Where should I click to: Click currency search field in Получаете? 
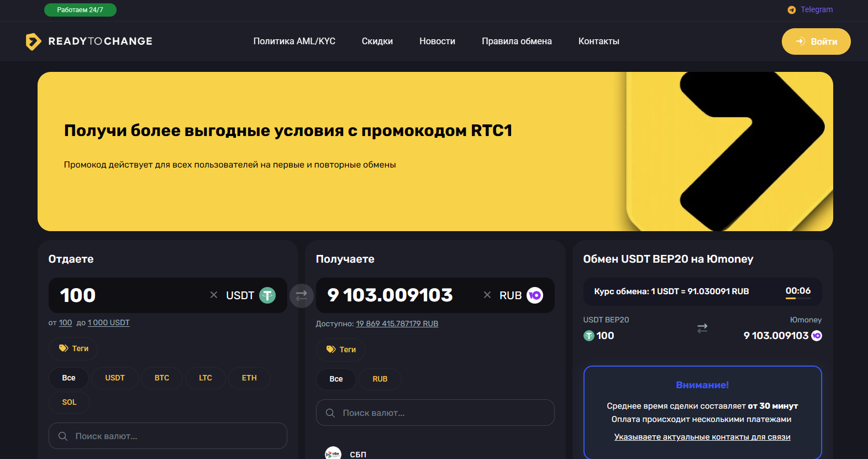pos(435,413)
